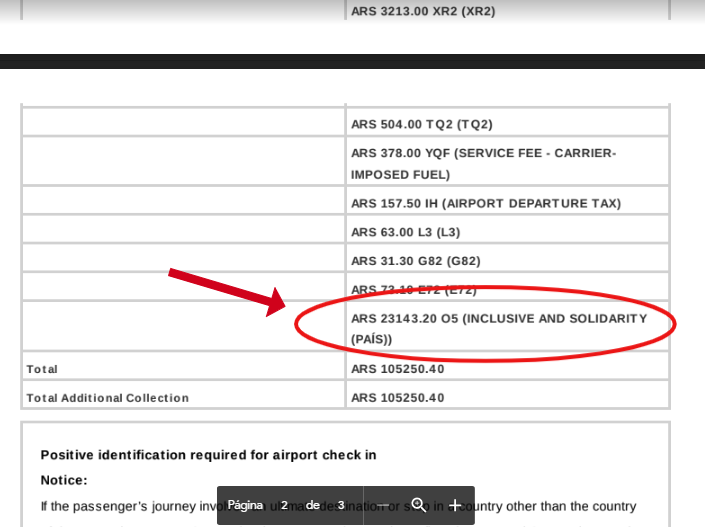Click the zoom in plus icon
The image size is (705, 527).
[x=455, y=505]
